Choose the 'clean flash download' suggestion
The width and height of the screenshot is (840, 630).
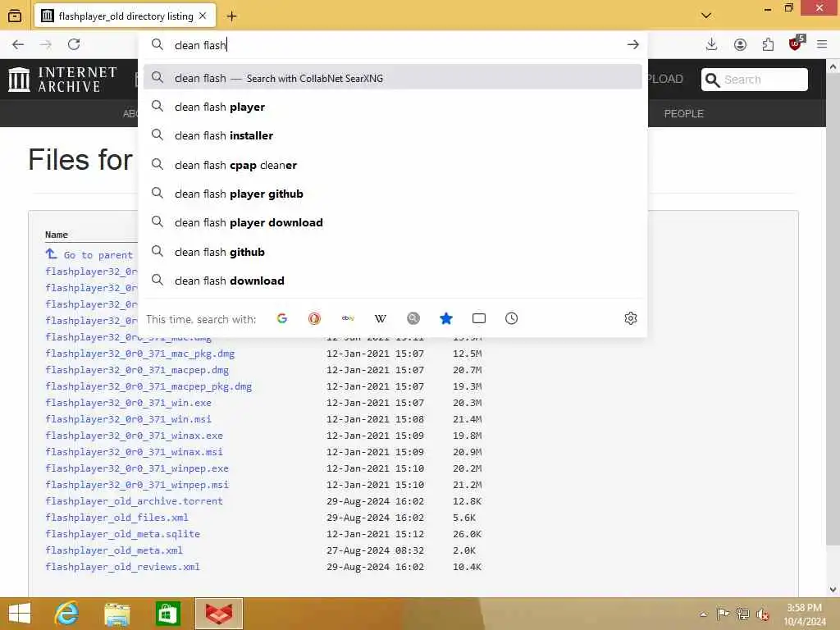393,281
